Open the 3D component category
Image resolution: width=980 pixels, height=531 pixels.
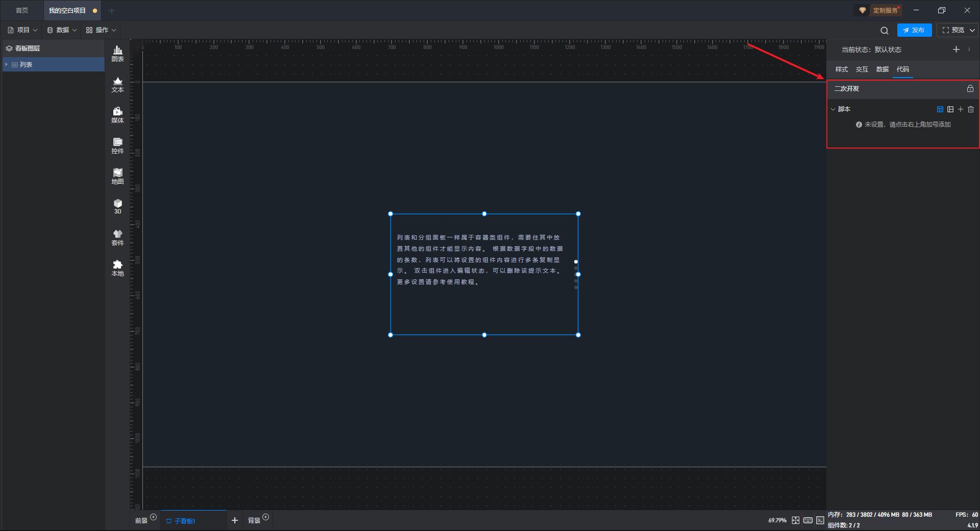click(117, 206)
